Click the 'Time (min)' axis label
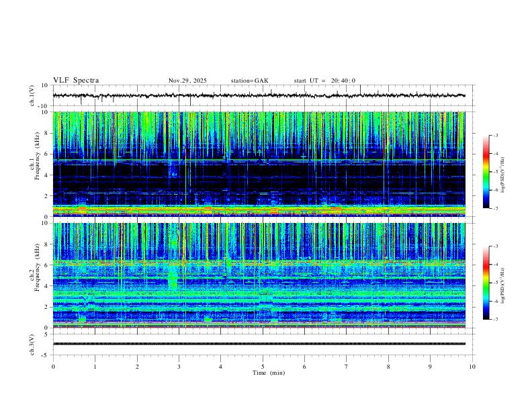Screen dimensions: 532x411 tap(269, 373)
